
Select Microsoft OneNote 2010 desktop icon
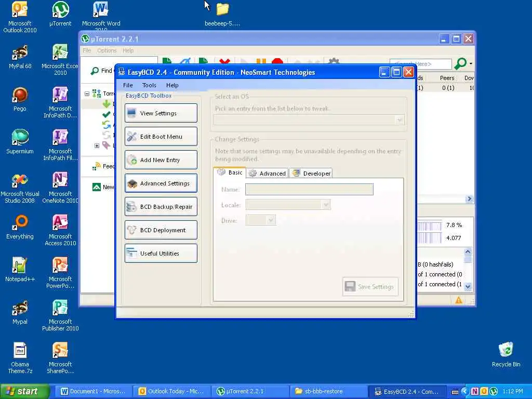tap(60, 188)
